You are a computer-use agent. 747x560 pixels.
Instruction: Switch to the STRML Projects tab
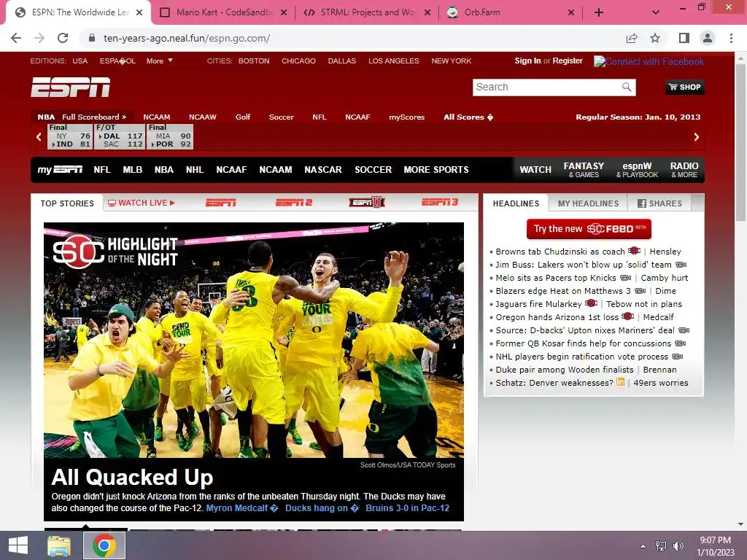click(366, 12)
